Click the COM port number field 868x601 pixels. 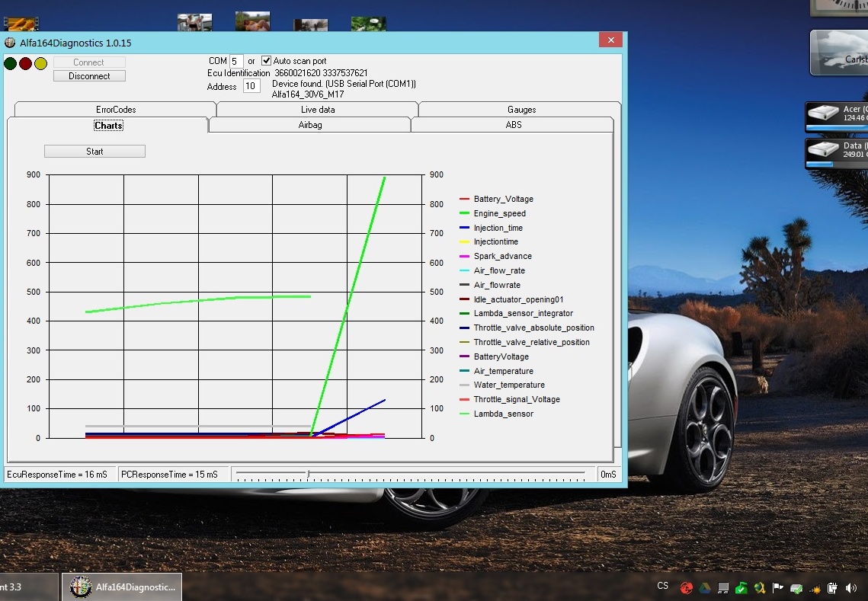click(236, 61)
